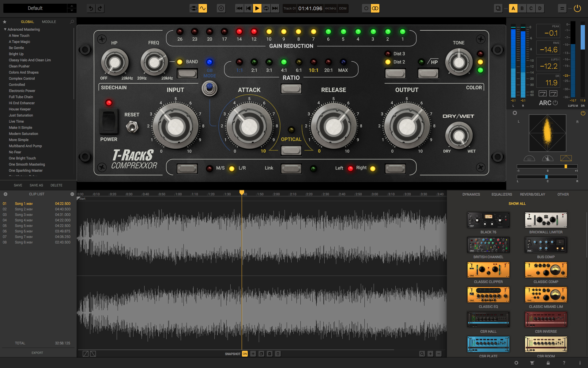Click the DRY/WET mix knob
Screen dimensions: 588x368
(x=459, y=135)
